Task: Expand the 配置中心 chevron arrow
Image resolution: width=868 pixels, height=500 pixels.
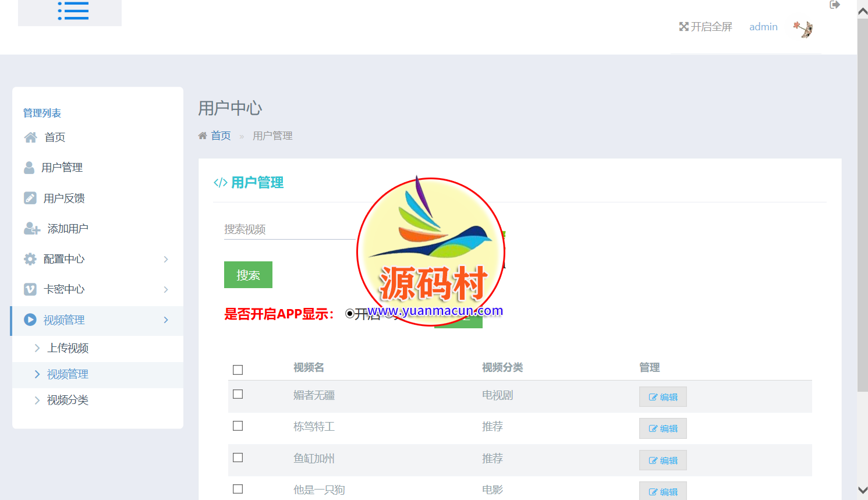Action: coord(166,259)
